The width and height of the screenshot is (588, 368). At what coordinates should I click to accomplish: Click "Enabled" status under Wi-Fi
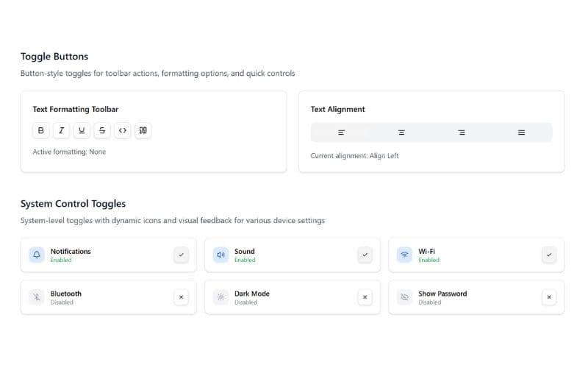(429, 260)
